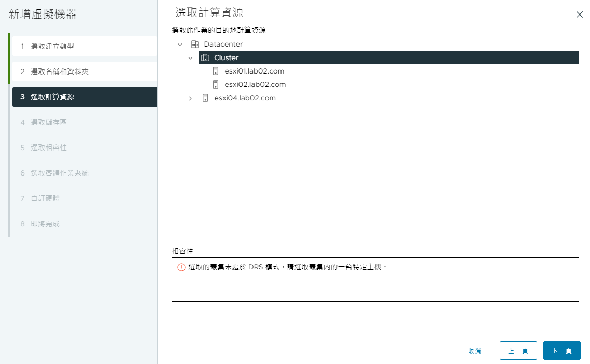Viewport: 590px width, 364px height.
Task: Collapse the Cluster tree node
Action: pyautogui.click(x=190, y=57)
